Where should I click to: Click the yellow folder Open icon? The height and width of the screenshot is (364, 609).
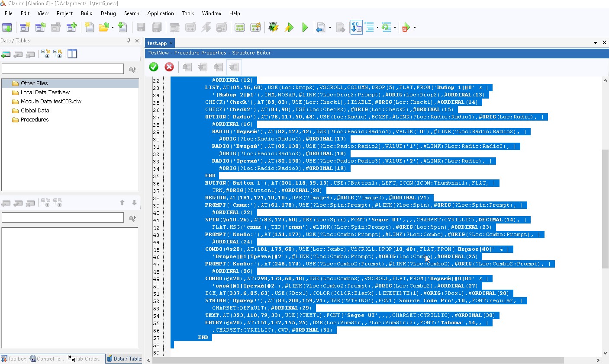click(103, 28)
